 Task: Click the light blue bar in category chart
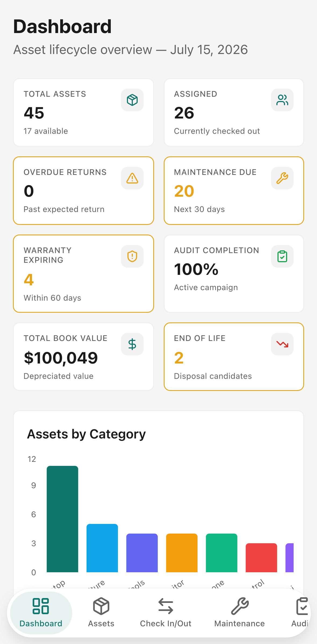tap(102, 548)
